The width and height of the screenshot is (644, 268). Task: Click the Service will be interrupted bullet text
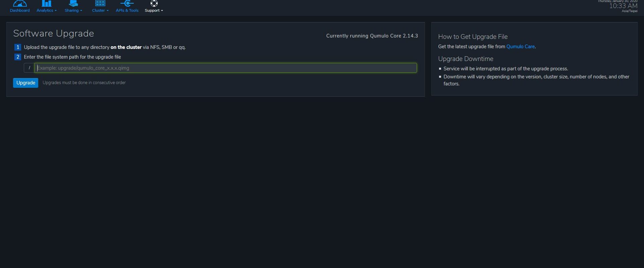click(x=505, y=69)
